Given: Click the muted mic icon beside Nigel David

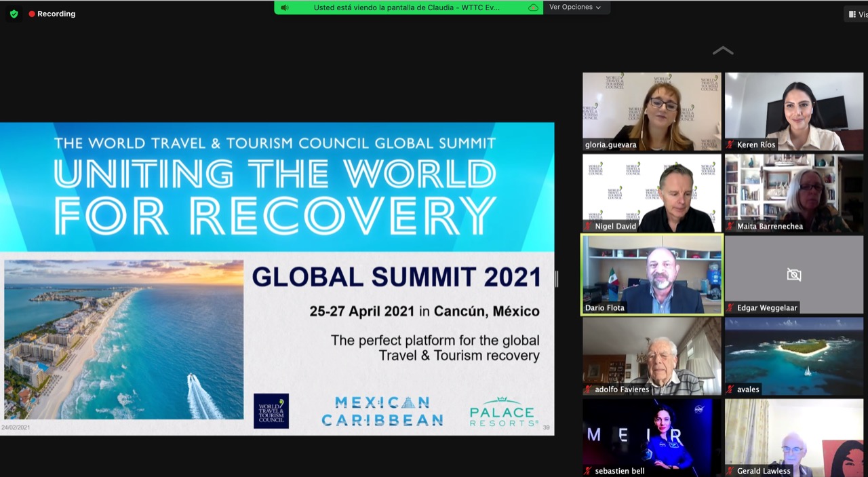Looking at the screenshot, I should 588,227.
